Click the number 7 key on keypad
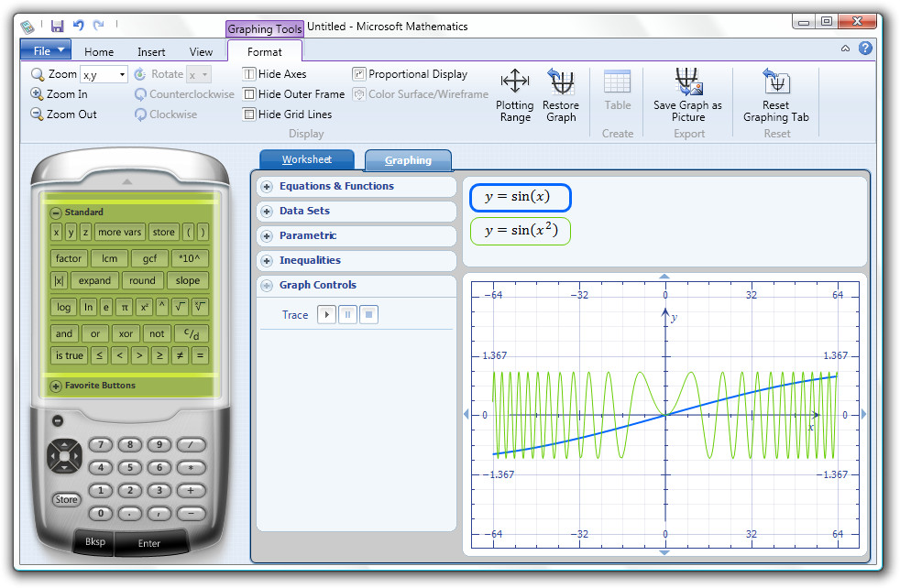 click(101, 444)
